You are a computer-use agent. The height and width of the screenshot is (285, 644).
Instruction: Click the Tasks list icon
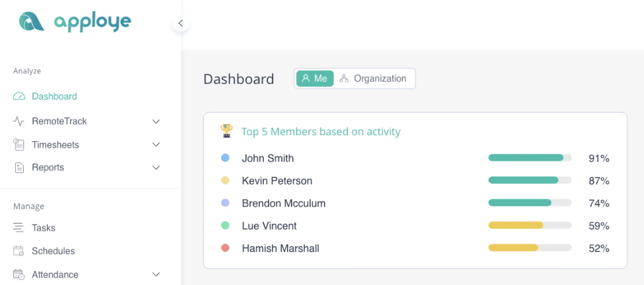tap(19, 228)
